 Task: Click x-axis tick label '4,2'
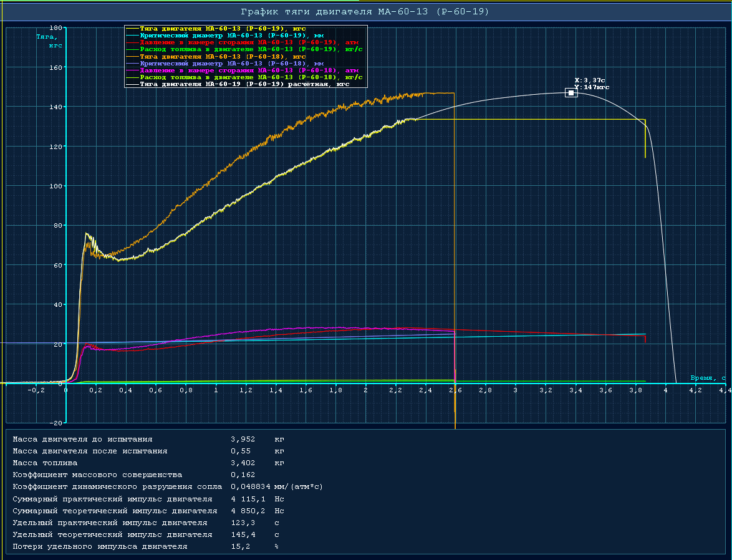[x=696, y=390]
